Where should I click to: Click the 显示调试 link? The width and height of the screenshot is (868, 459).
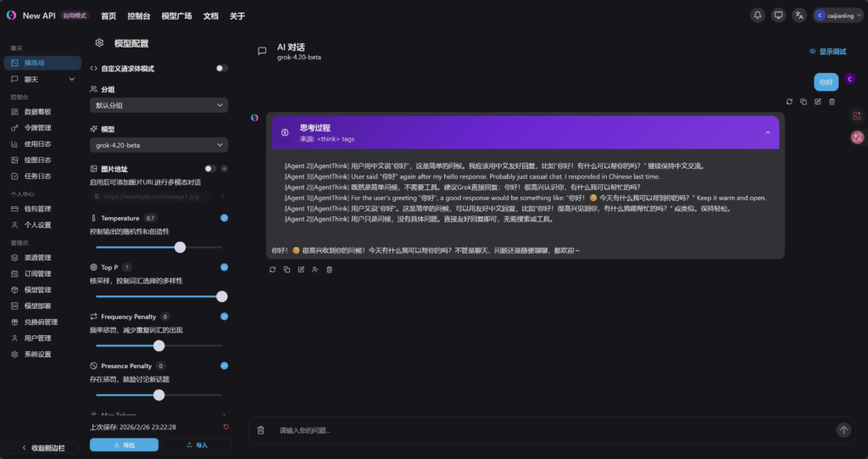tap(827, 52)
